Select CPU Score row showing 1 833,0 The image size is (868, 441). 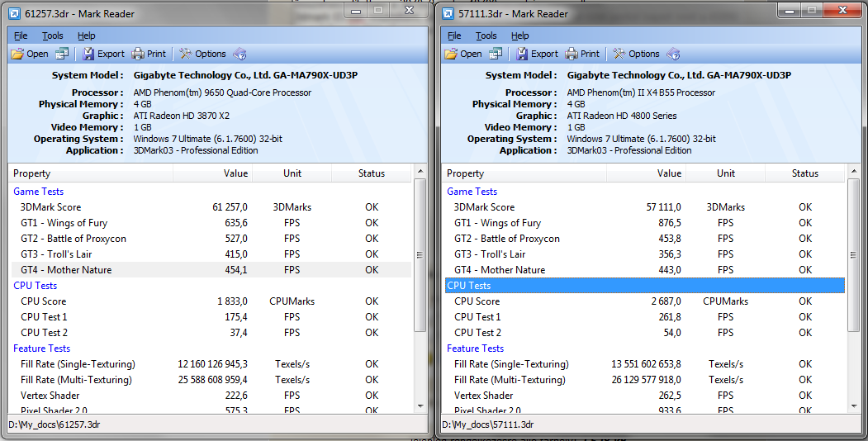point(211,301)
